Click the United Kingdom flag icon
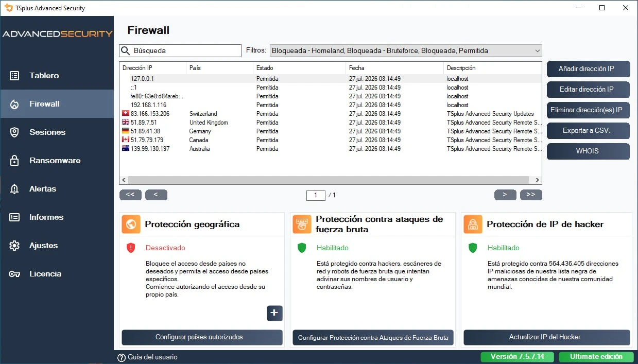The width and height of the screenshot is (638, 364). tap(125, 123)
